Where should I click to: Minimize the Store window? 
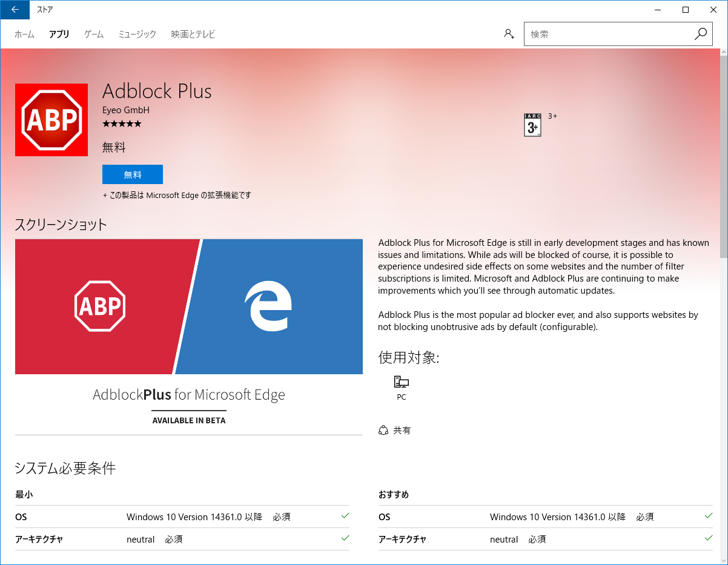coord(658,10)
